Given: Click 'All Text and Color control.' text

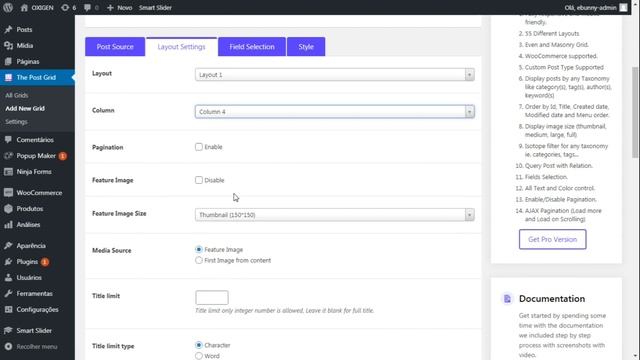Looking at the screenshot, I should [560, 188].
